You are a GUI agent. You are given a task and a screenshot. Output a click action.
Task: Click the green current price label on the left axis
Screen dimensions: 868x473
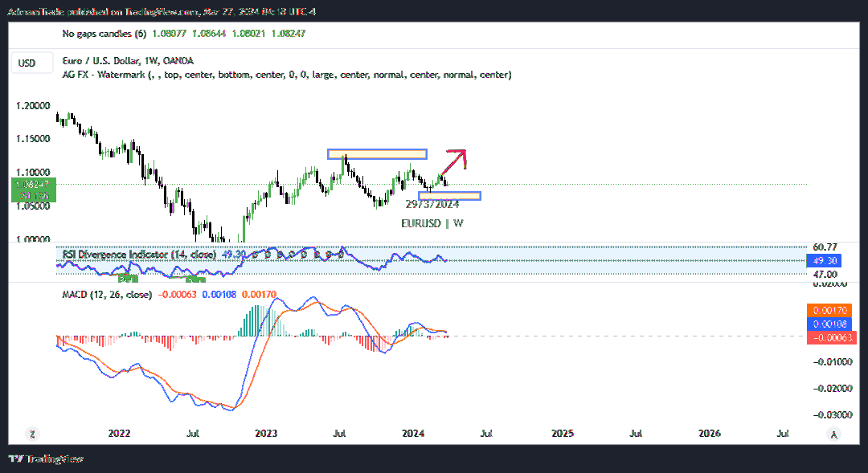[x=33, y=190]
